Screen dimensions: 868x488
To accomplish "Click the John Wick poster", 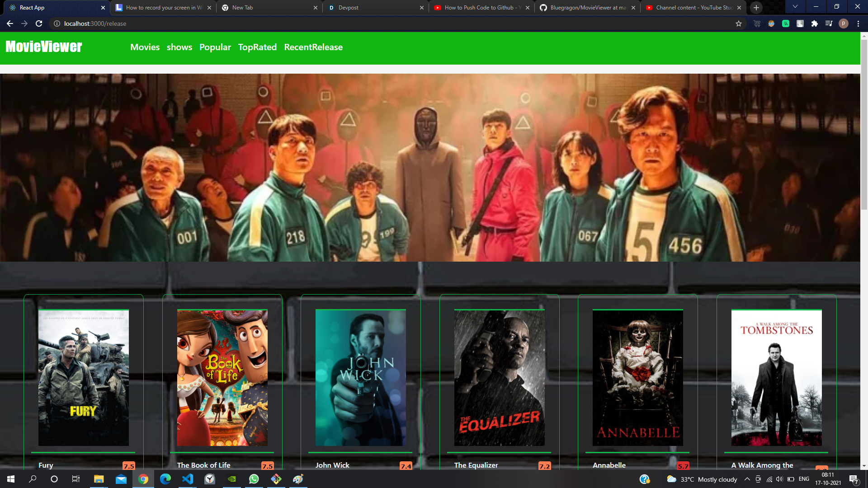I will [x=360, y=377].
